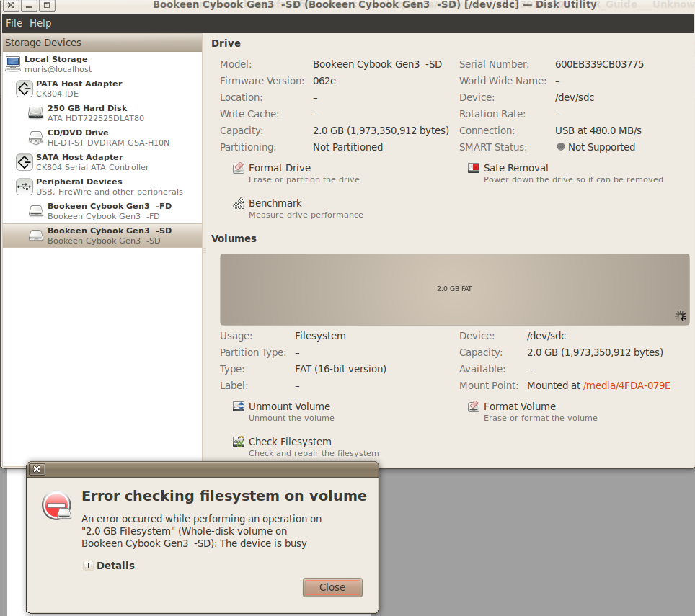
Task: Click Safe Removal action
Action: point(565,173)
